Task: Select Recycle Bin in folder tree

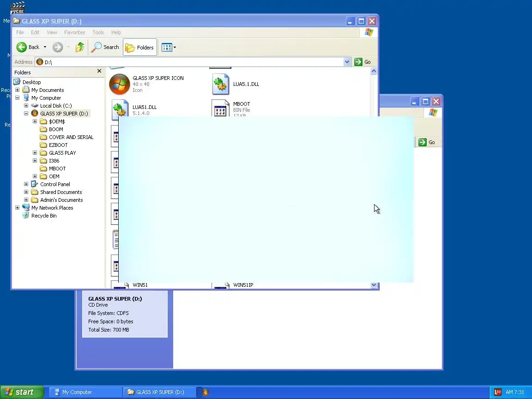Action: point(44,216)
